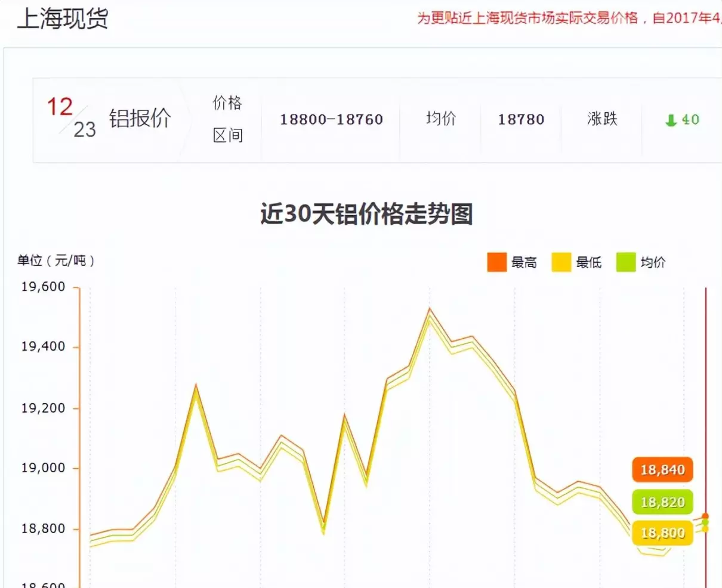Click the 均价 legend text
The width and height of the screenshot is (722, 588).
(653, 262)
